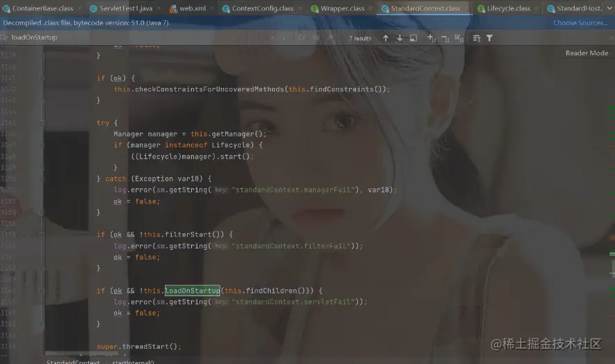Close the Wrapper.class tab
This screenshot has height=364, width=615.
pyautogui.click(x=371, y=8)
